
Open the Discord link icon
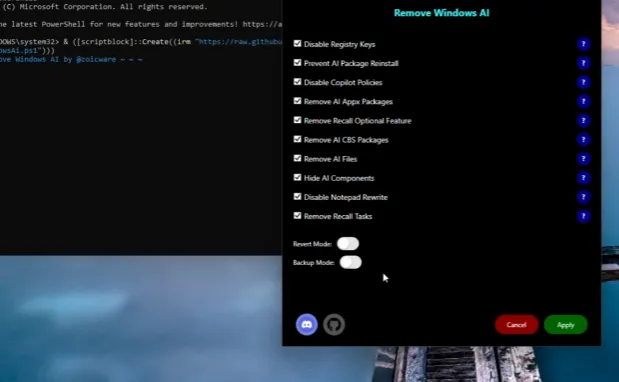click(307, 325)
